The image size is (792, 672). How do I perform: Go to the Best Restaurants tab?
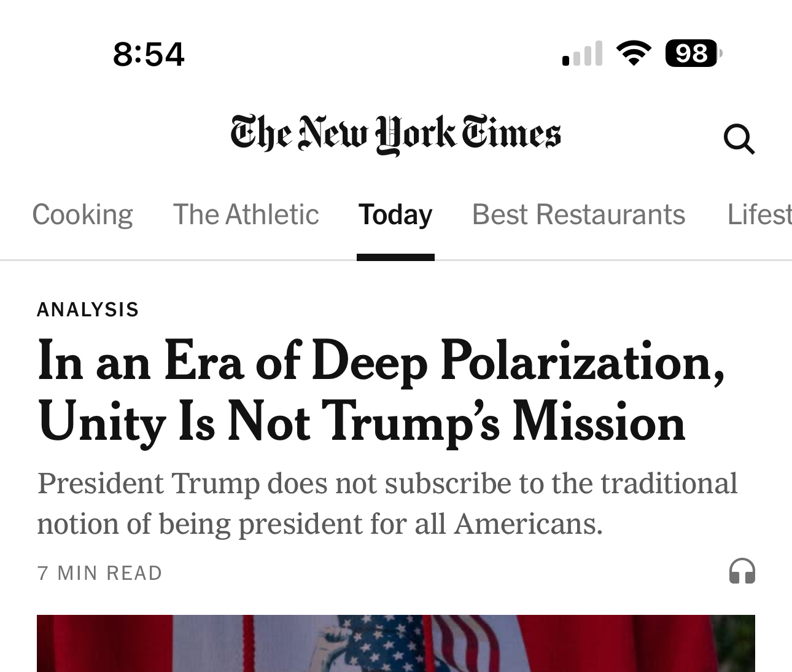tap(578, 215)
